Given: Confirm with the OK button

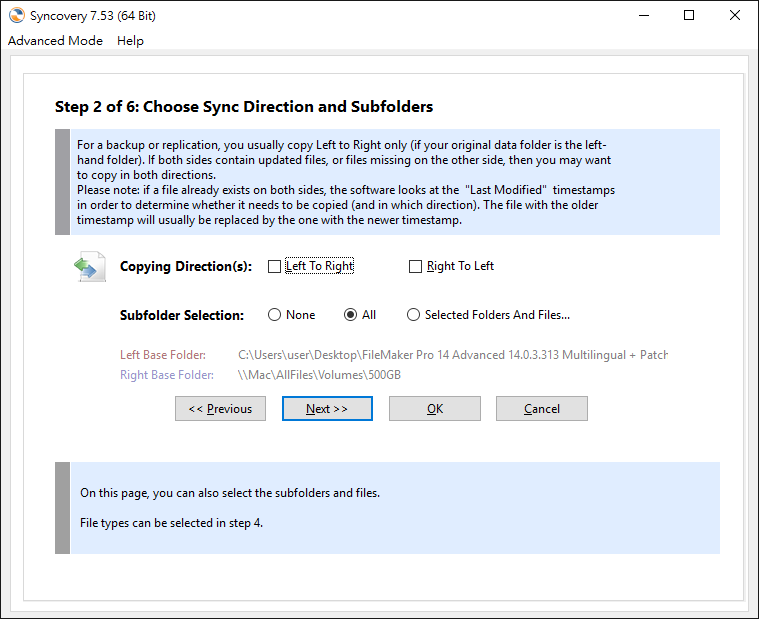Looking at the screenshot, I should tap(435, 409).
